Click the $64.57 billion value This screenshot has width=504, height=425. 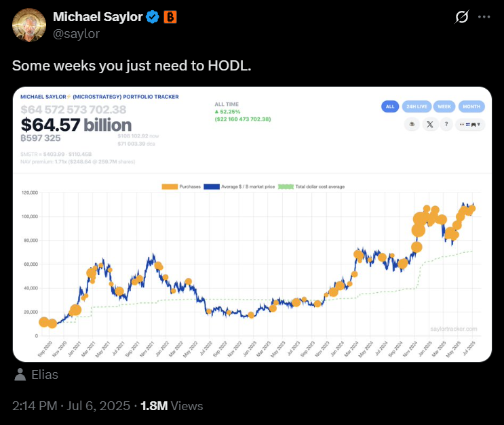click(76, 125)
